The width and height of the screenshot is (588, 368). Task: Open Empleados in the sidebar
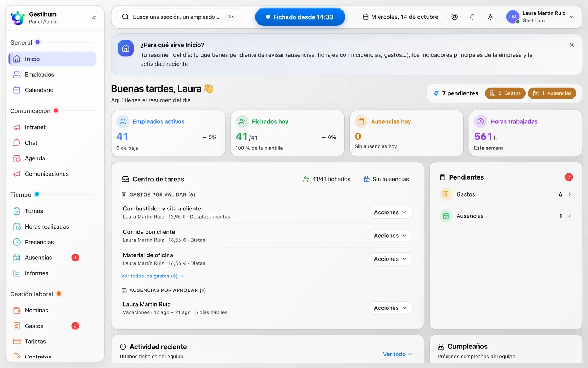pos(53,74)
